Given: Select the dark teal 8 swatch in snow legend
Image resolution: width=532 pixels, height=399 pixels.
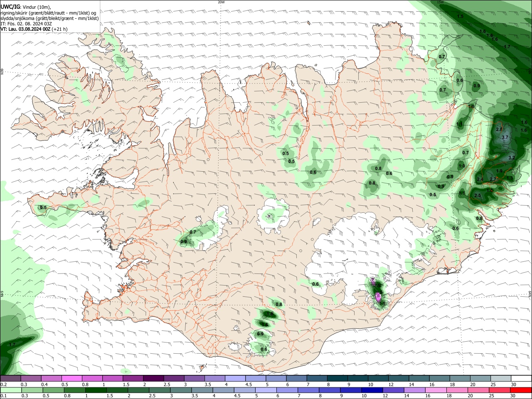Looking at the screenshot, I should click(337, 378).
